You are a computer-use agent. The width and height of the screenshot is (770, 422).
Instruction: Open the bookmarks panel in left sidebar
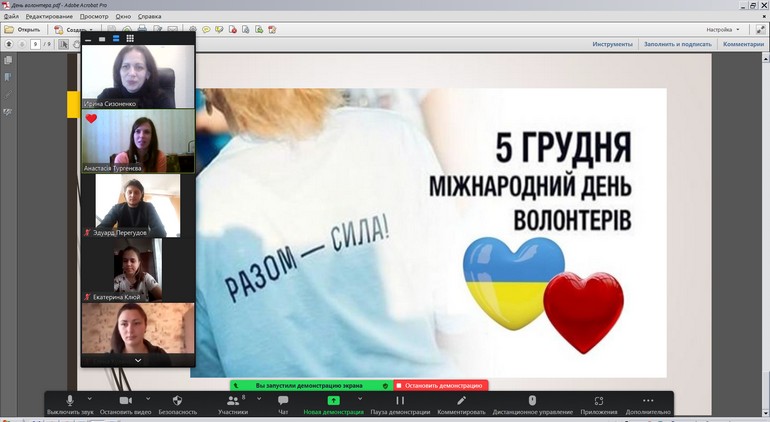[x=8, y=77]
